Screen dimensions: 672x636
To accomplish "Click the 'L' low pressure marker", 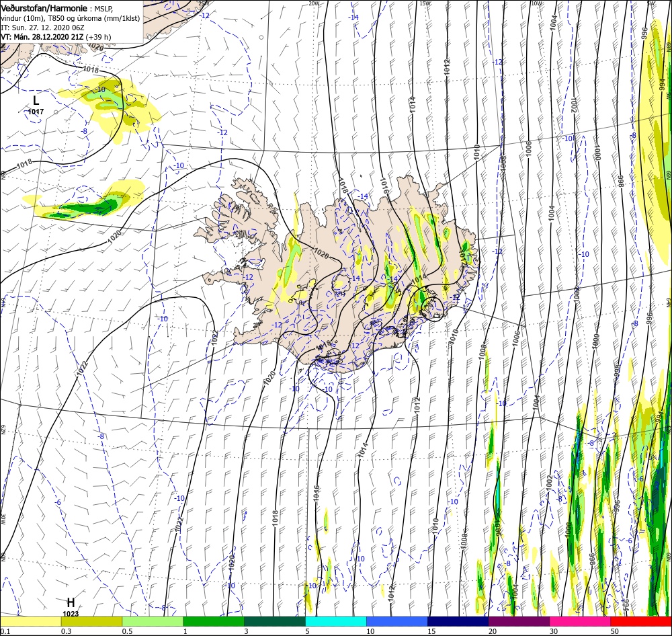I will pyautogui.click(x=36, y=100).
